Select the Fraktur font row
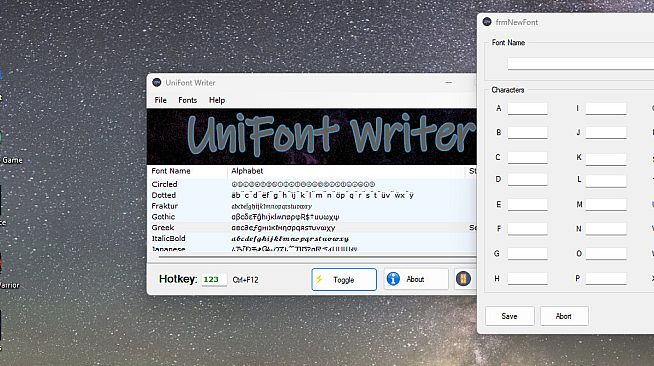 312,206
